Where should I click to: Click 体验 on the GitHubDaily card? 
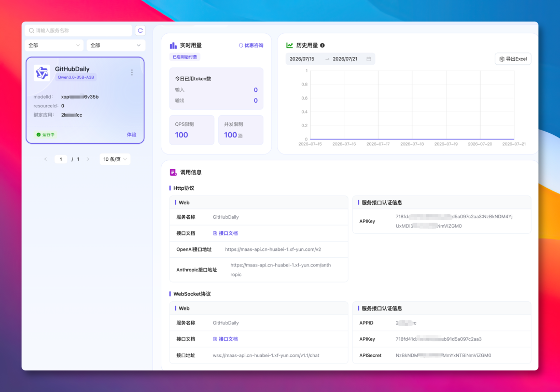pyautogui.click(x=131, y=135)
